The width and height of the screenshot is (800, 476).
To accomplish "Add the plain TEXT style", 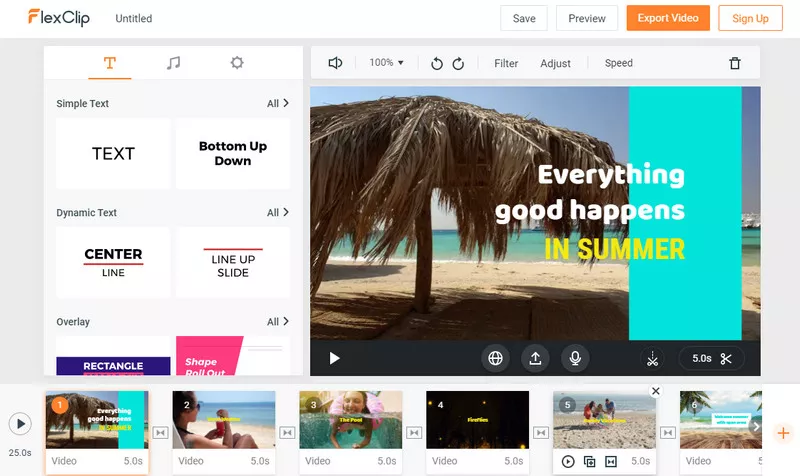I will (x=113, y=154).
